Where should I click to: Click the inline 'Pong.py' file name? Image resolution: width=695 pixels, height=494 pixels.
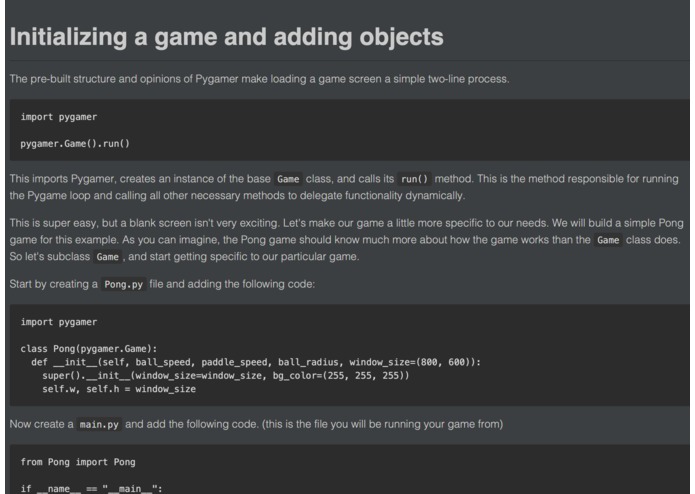click(124, 284)
